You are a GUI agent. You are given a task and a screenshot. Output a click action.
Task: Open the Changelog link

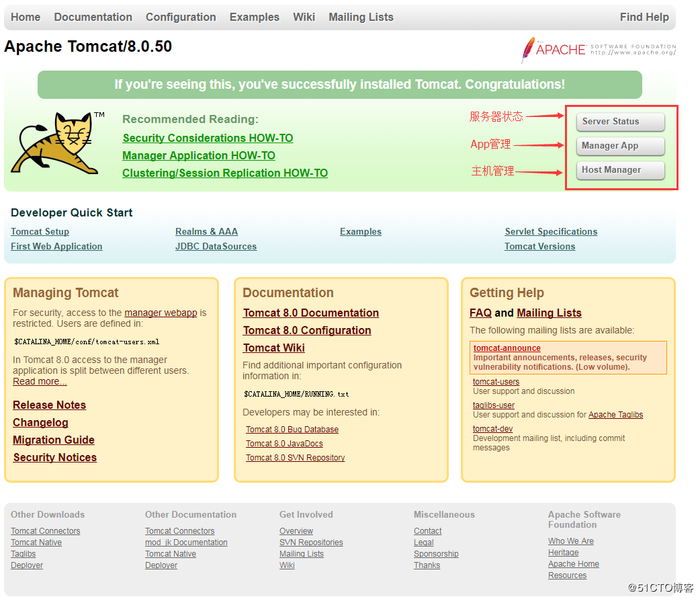click(x=40, y=422)
